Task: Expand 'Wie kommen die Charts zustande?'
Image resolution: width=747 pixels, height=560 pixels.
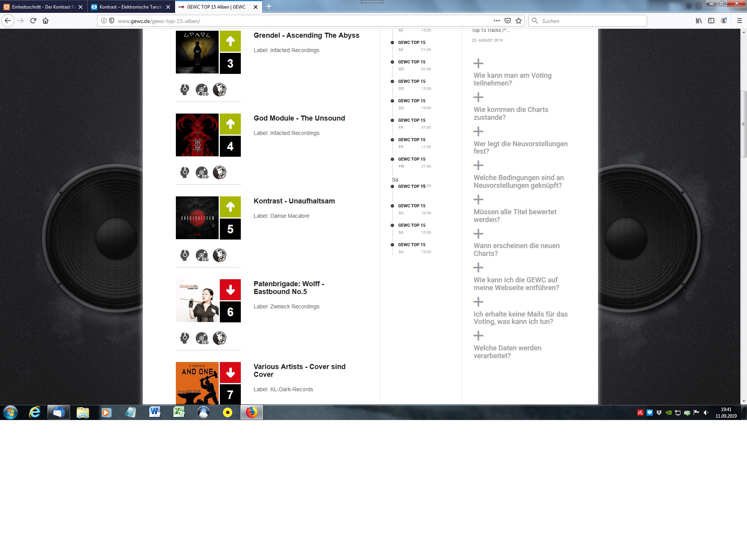Action: [x=478, y=97]
